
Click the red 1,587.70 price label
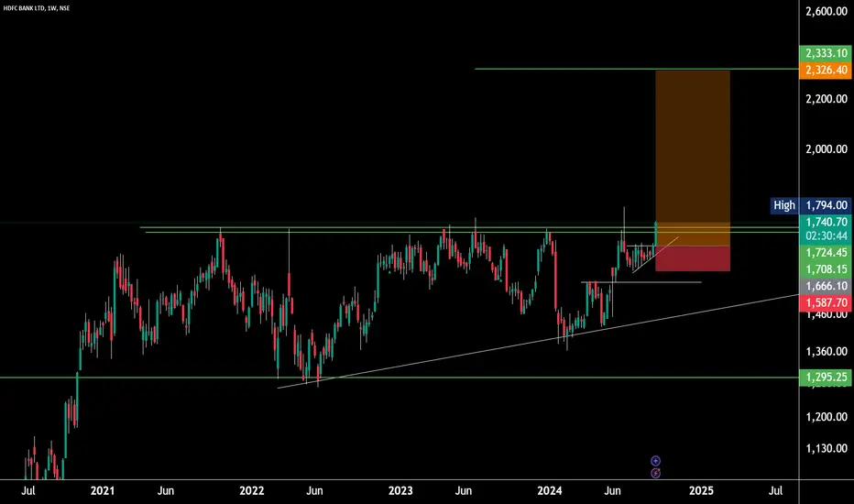(826, 303)
